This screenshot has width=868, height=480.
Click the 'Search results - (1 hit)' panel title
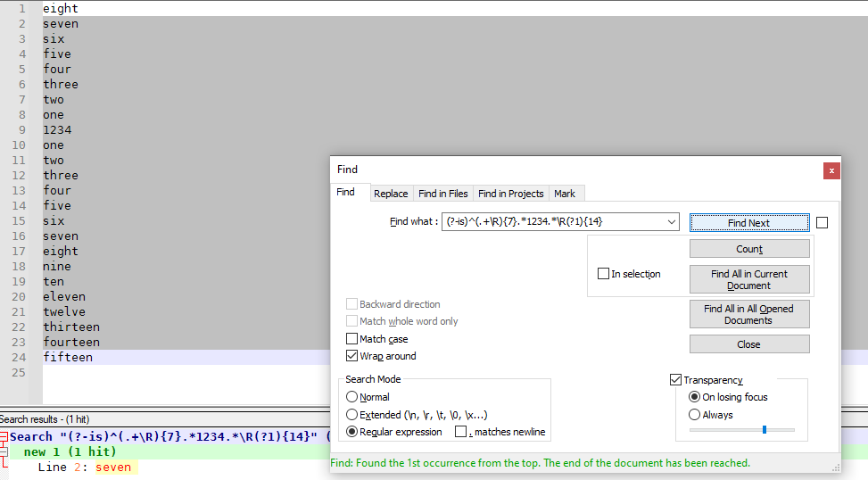click(x=45, y=419)
